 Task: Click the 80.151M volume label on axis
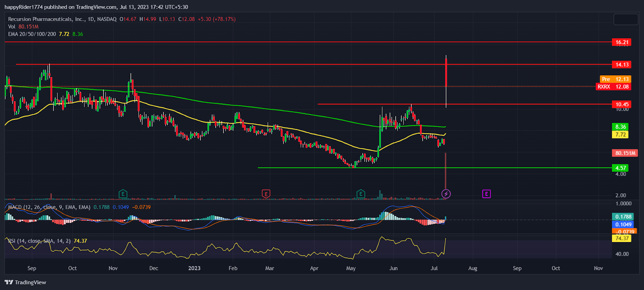(625, 153)
